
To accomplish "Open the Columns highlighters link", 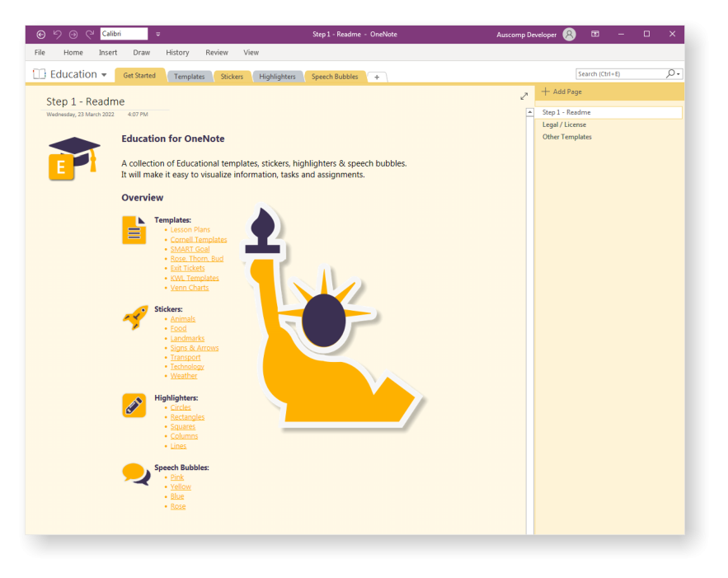I will [x=184, y=436].
